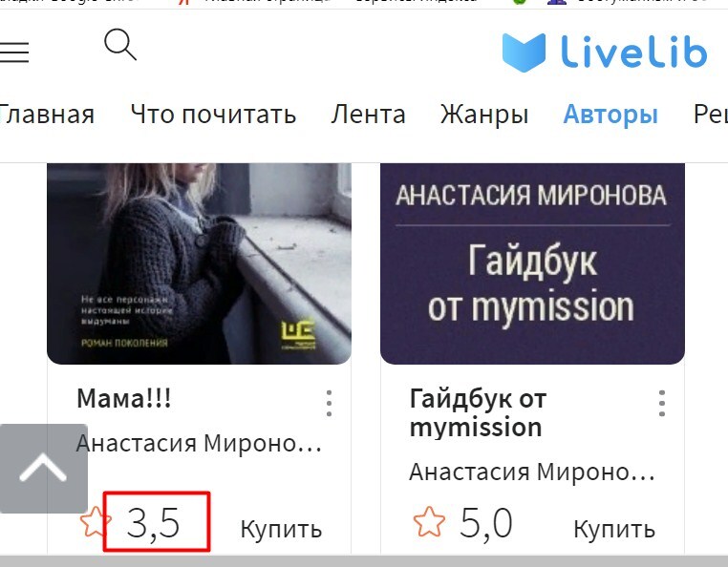Click the Гайдбук от mymission cover thumbnail
The image size is (728, 567).
pyautogui.click(x=532, y=263)
